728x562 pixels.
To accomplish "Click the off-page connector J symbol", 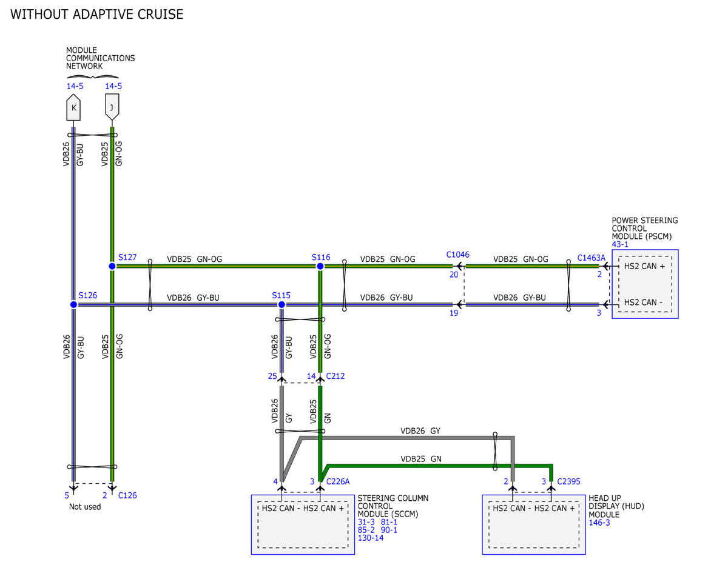I will pos(112,106).
